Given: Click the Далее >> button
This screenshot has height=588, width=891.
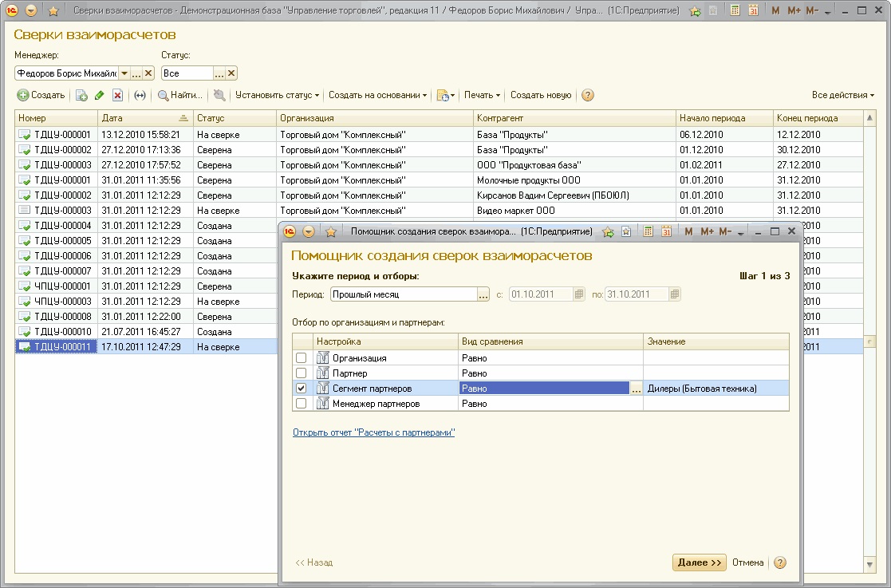Looking at the screenshot, I should tap(700, 562).
